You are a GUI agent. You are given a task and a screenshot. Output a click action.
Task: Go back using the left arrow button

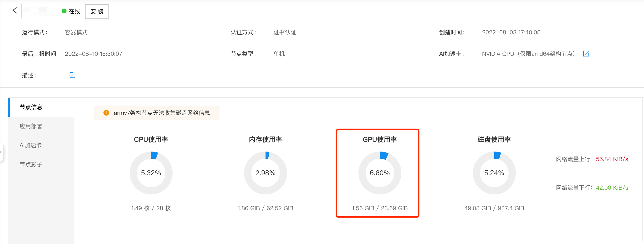click(x=15, y=11)
